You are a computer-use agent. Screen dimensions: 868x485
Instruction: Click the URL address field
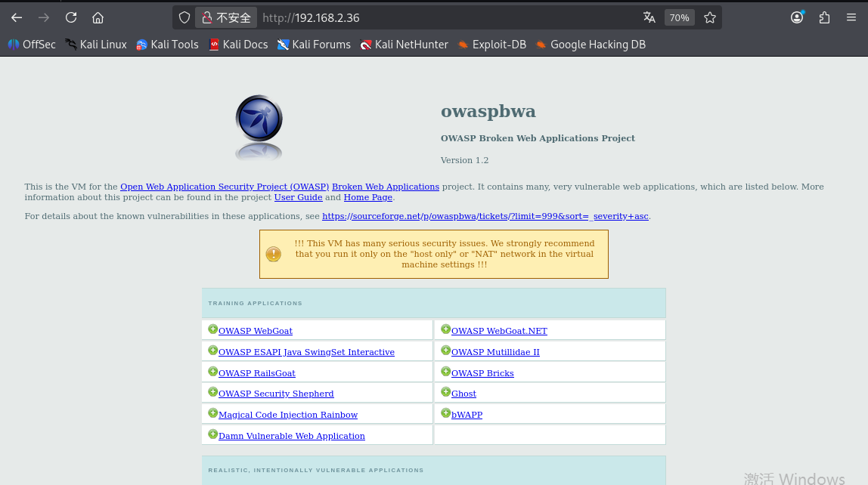click(x=448, y=17)
